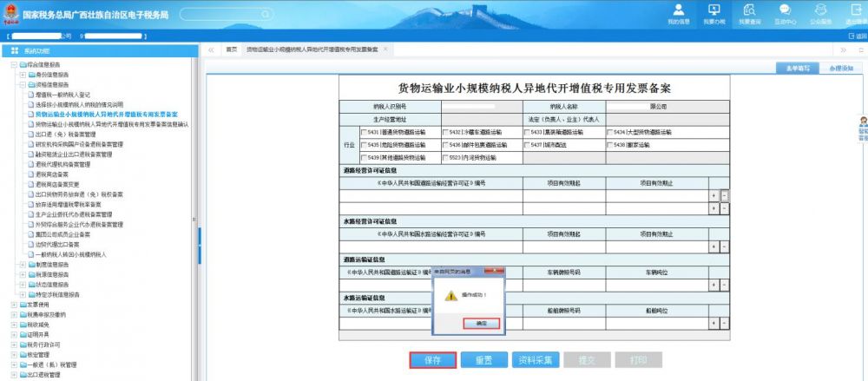Enable 5523 内河货物运输 checkbox
The image size is (868, 381).
[446, 157]
